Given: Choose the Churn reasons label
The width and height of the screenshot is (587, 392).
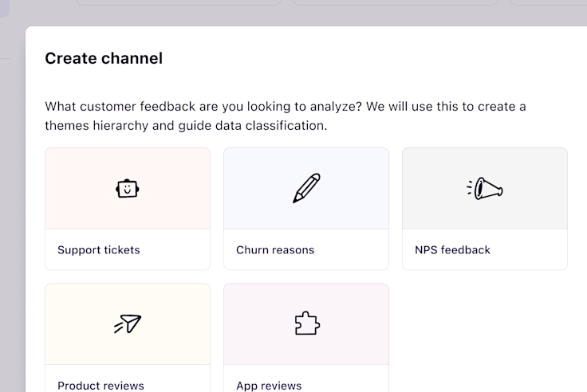Looking at the screenshot, I should point(275,250).
